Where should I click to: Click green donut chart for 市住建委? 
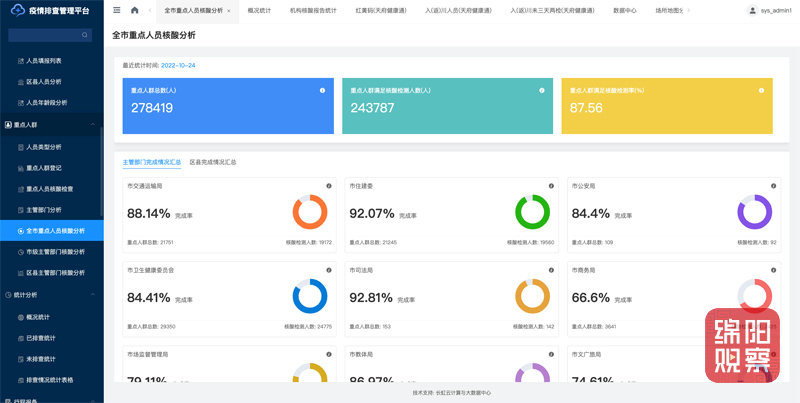click(532, 212)
